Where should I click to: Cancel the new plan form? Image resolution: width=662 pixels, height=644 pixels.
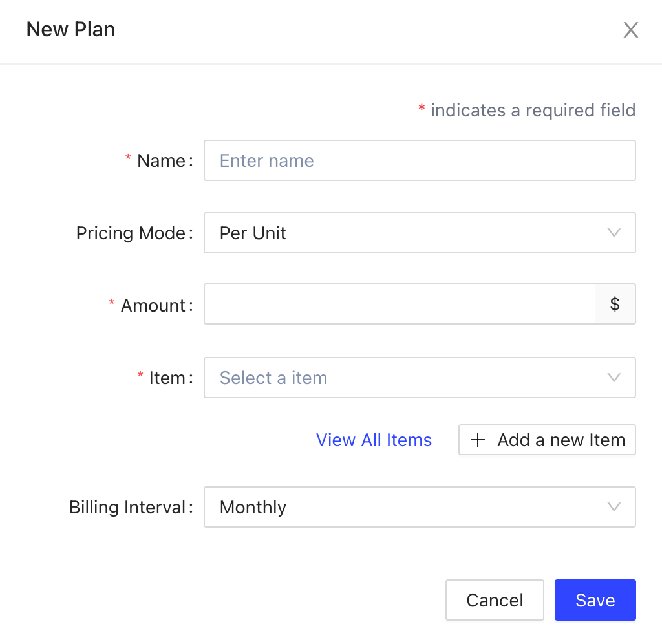pyautogui.click(x=495, y=600)
